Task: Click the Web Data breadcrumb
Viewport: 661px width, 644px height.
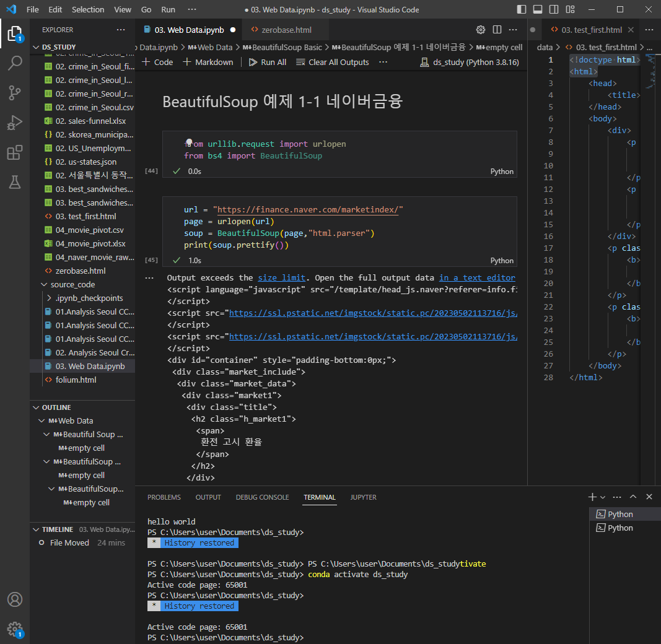Action: click(210, 48)
